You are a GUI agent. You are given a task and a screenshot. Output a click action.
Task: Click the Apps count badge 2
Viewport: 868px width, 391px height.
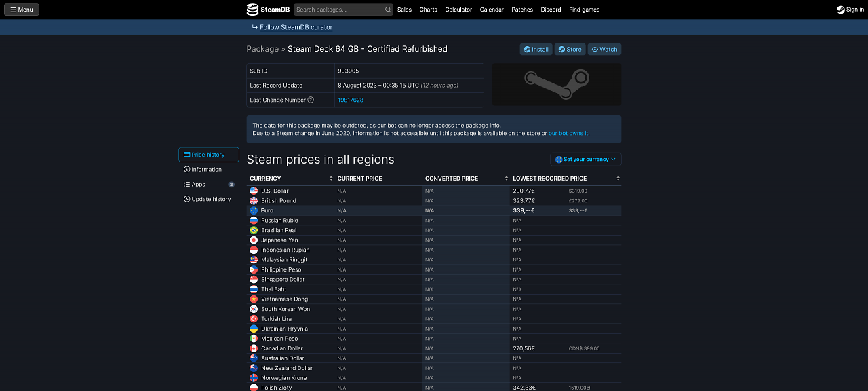(231, 185)
